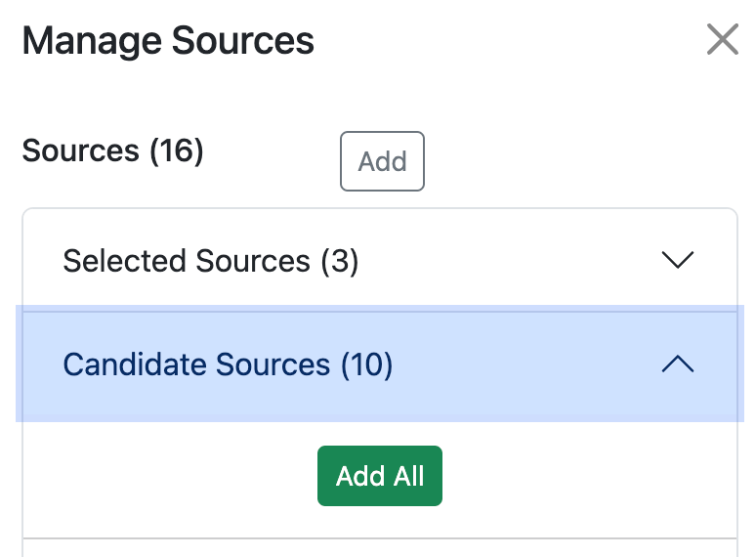Image resolution: width=756 pixels, height=557 pixels.
Task: Click empty space left of Add All
Action: (x=166, y=476)
